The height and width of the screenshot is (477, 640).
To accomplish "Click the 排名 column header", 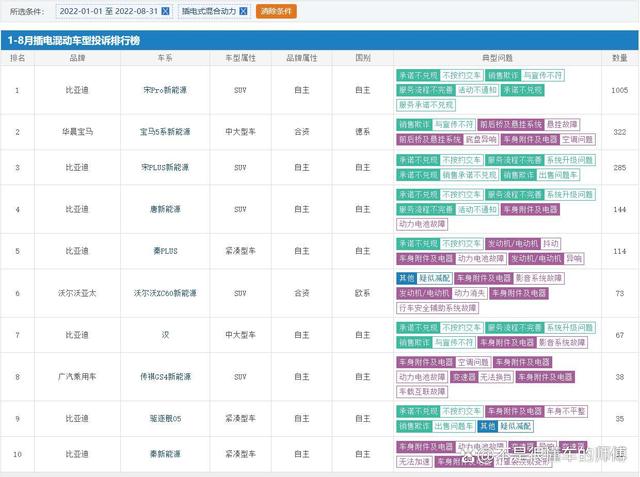I will click(18, 58).
